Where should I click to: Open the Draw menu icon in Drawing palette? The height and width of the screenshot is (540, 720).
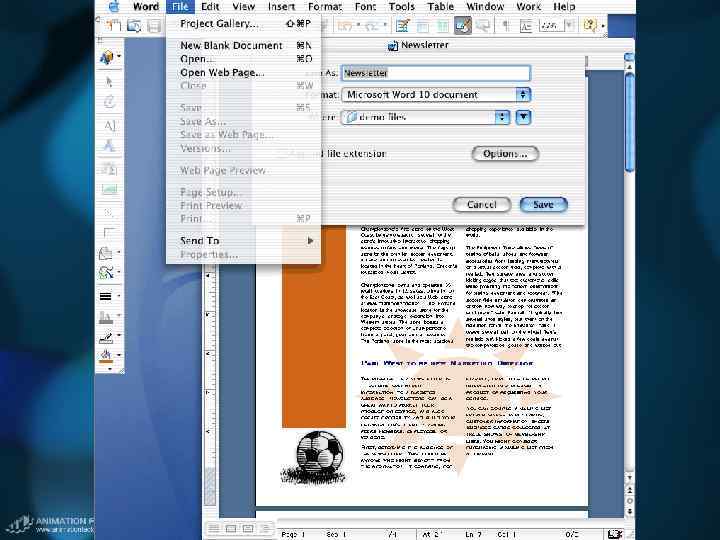tap(107, 57)
